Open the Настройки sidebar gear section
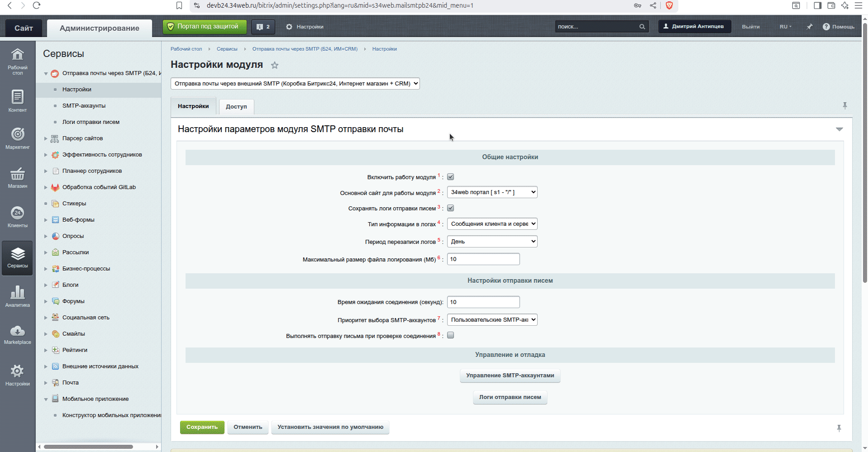 (x=17, y=375)
